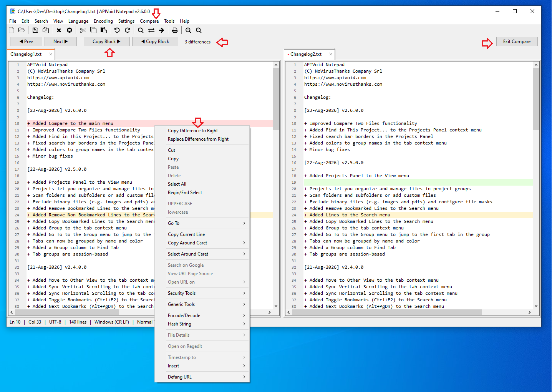Click the left pane vertical scrollbar thumb

(276, 99)
